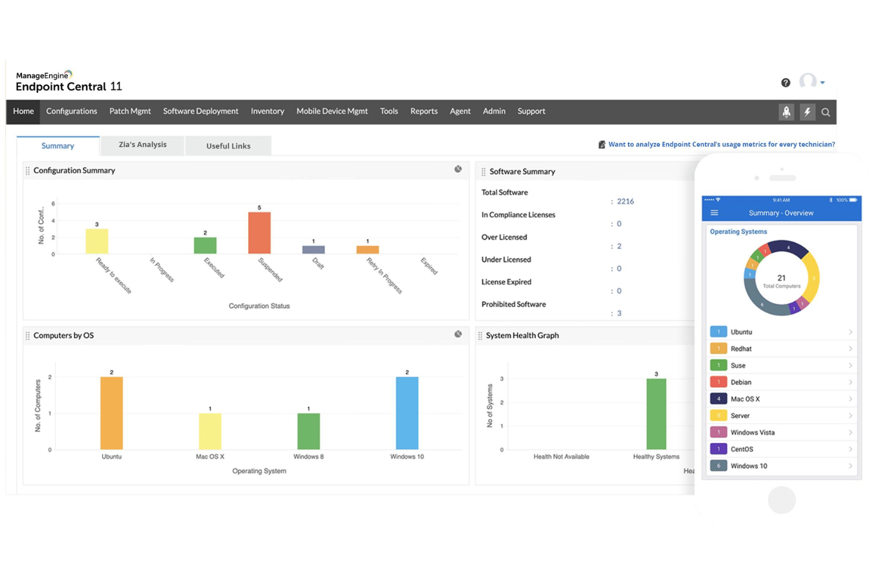This screenshot has width=882, height=588.
Task: Open the search magnifier icon
Action: pos(826,112)
